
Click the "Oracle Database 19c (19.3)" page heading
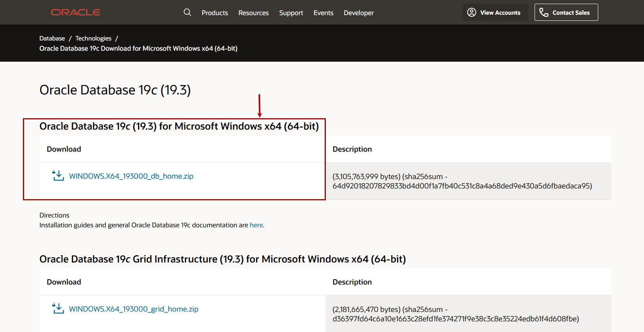(115, 90)
